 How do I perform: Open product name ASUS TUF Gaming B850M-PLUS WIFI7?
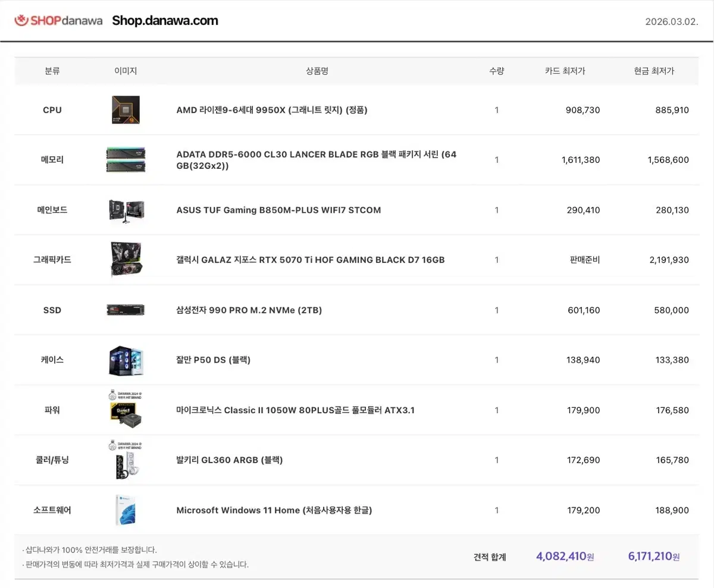point(278,210)
